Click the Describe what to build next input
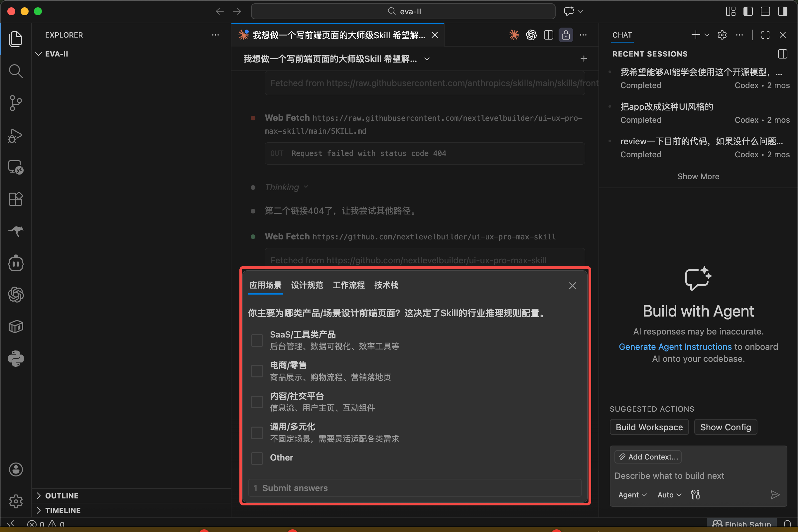The width and height of the screenshot is (798, 532). tap(698, 476)
